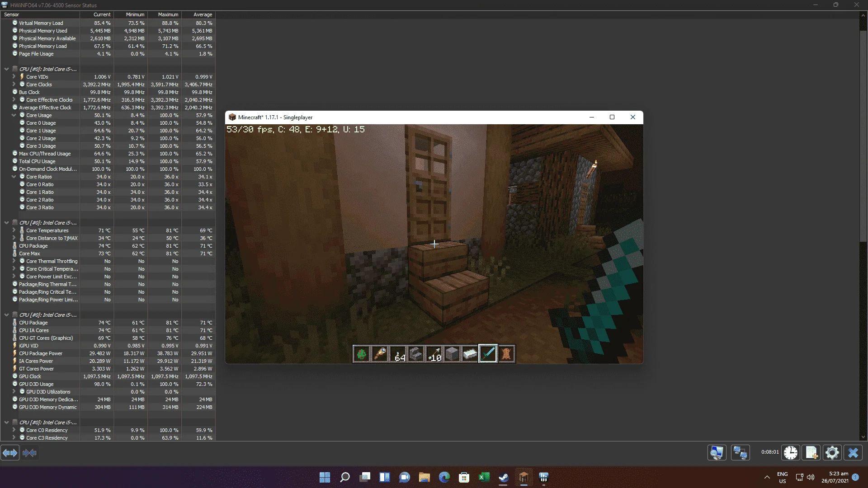Click the volume speaker tray icon
Image resolution: width=868 pixels, height=488 pixels.
(811, 477)
